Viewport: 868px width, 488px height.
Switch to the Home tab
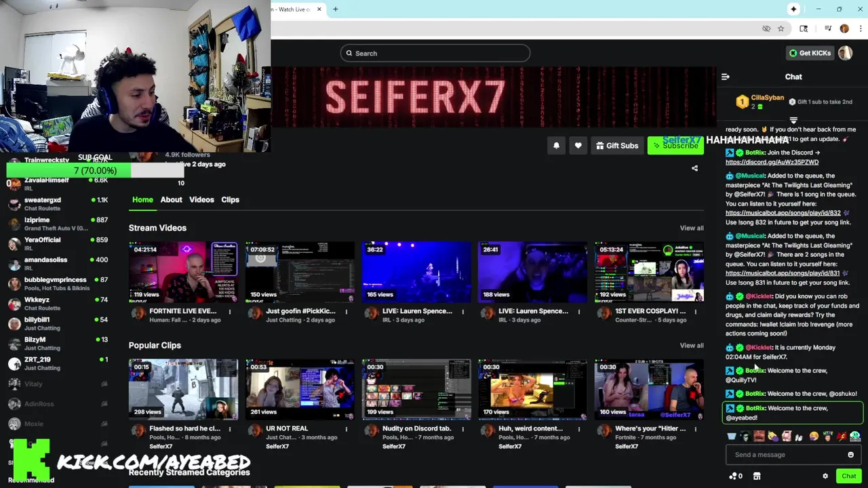tap(142, 200)
